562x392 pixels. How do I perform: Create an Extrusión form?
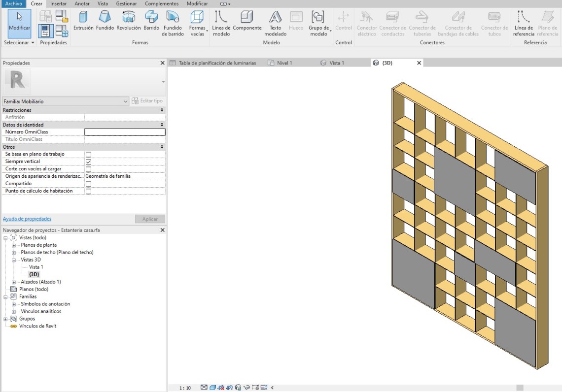83,21
